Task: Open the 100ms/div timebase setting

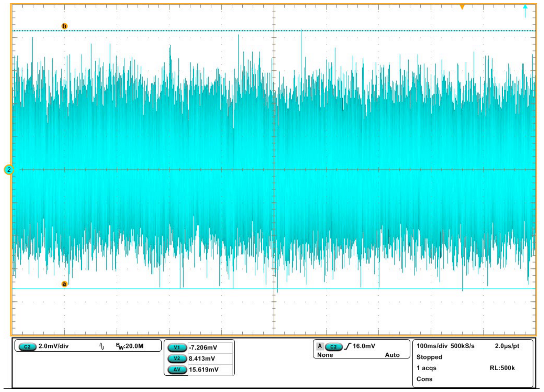Action: click(432, 346)
